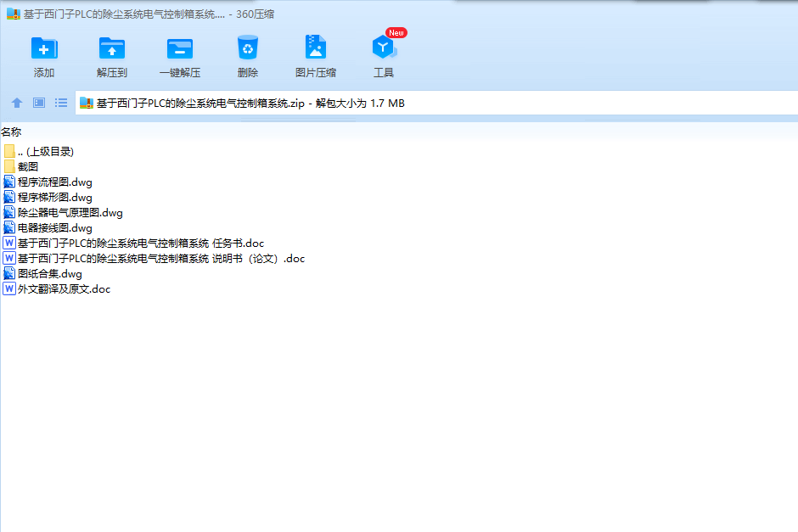Click the archive icon in address bar
Image resolution: width=798 pixels, height=532 pixels.
pyautogui.click(x=87, y=104)
